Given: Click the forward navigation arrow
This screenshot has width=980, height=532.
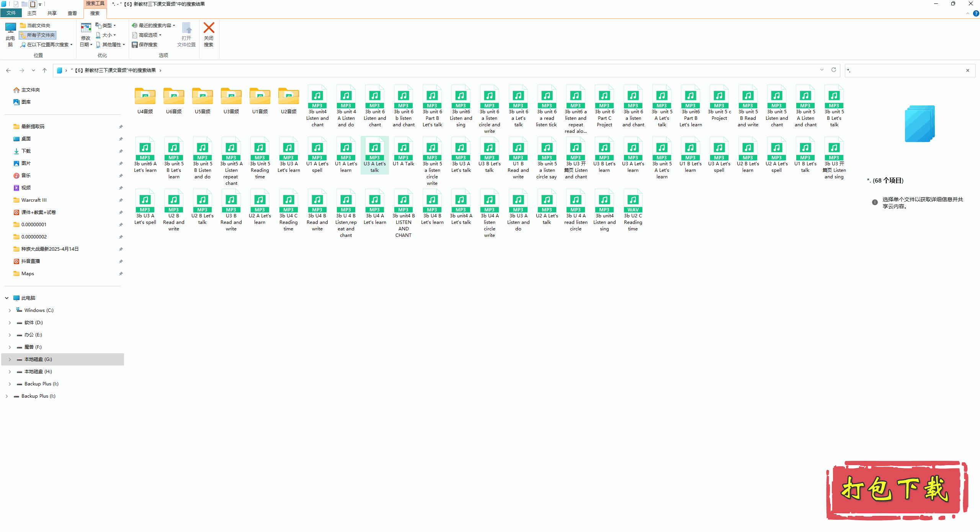Looking at the screenshot, I should click(x=22, y=70).
